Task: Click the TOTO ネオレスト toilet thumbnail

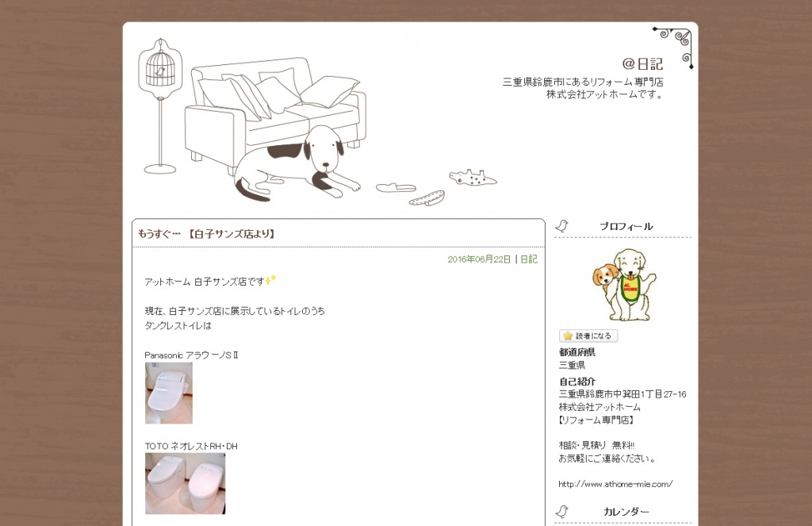Action: (186, 483)
